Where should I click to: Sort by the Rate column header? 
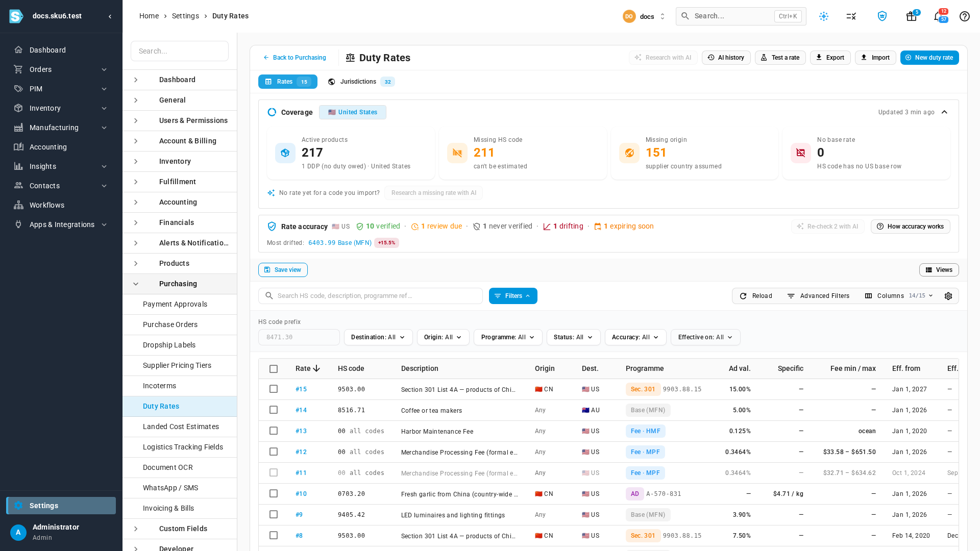(x=307, y=369)
